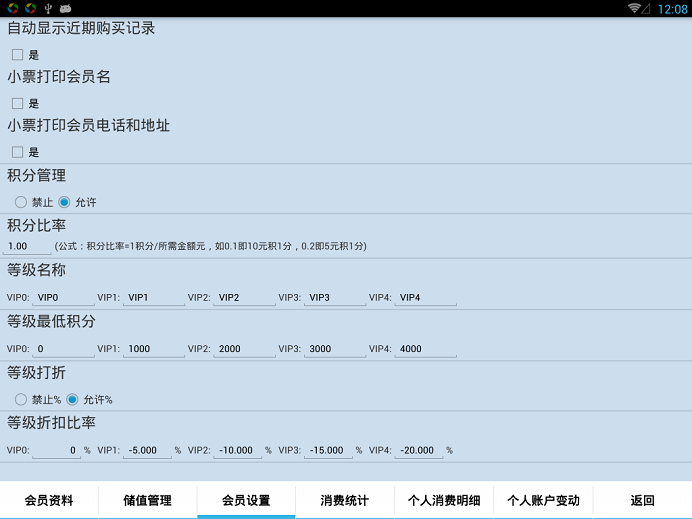This screenshot has width=692, height=519.
Task: Tap the Android debug icon in status bar
Action: click(66, 8)
